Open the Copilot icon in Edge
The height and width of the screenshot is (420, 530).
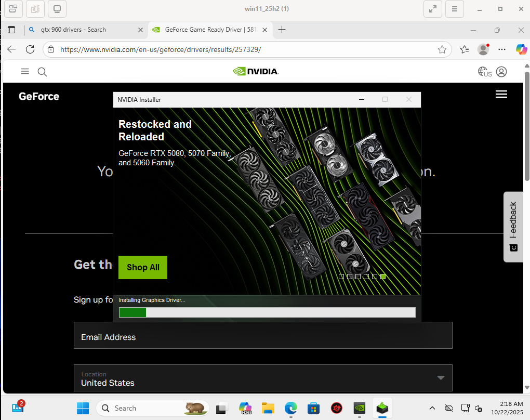click(x=521, y=49)
